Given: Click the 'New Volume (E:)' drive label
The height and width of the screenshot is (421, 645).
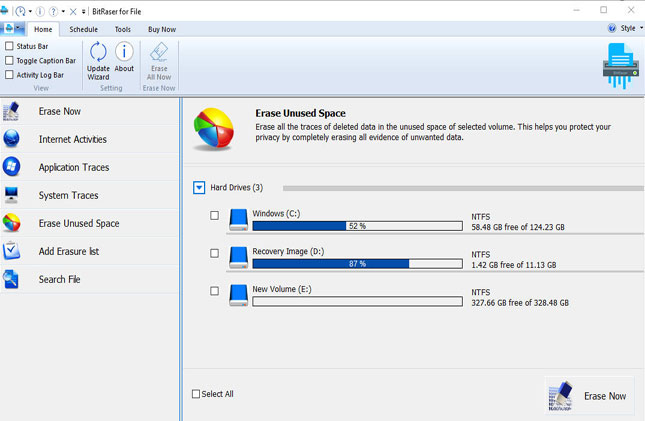Looking at the screenshot, I should coord(282,289).
